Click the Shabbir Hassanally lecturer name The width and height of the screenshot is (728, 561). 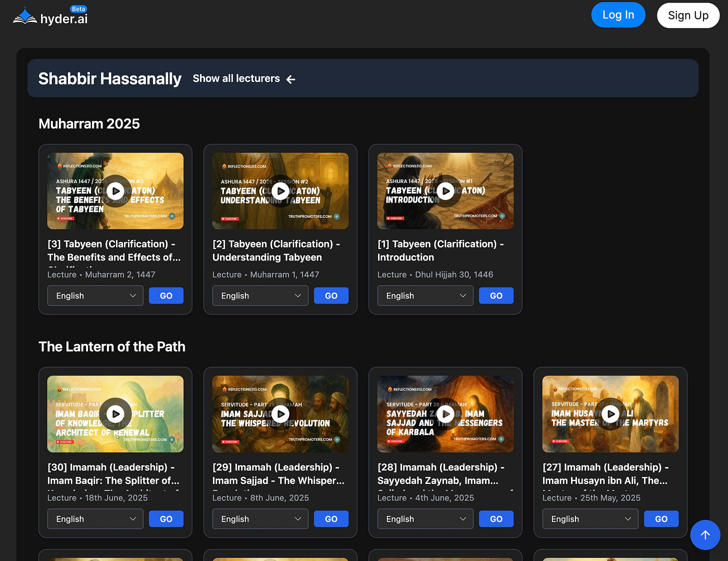coord(109,78)
